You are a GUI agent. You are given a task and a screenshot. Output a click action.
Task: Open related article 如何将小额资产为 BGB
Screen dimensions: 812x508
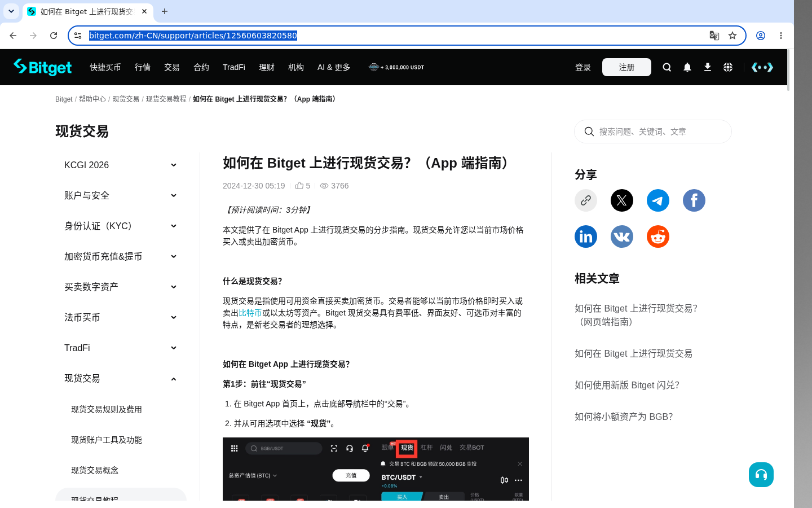tap(624, 417)
